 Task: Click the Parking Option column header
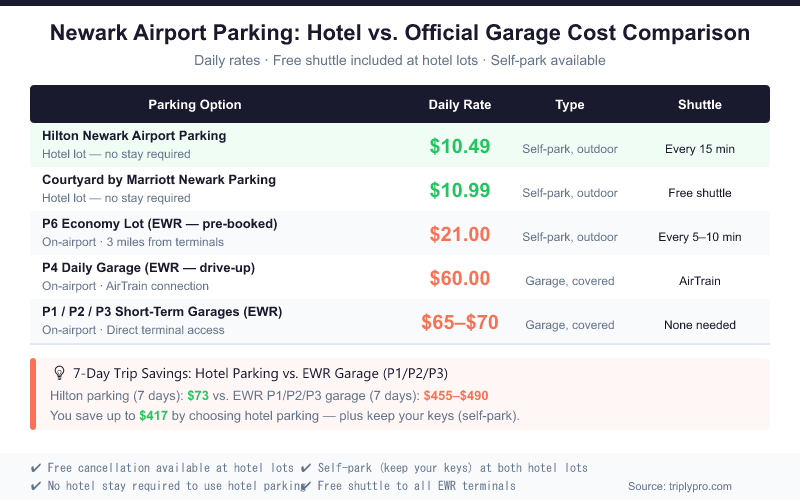195,104
